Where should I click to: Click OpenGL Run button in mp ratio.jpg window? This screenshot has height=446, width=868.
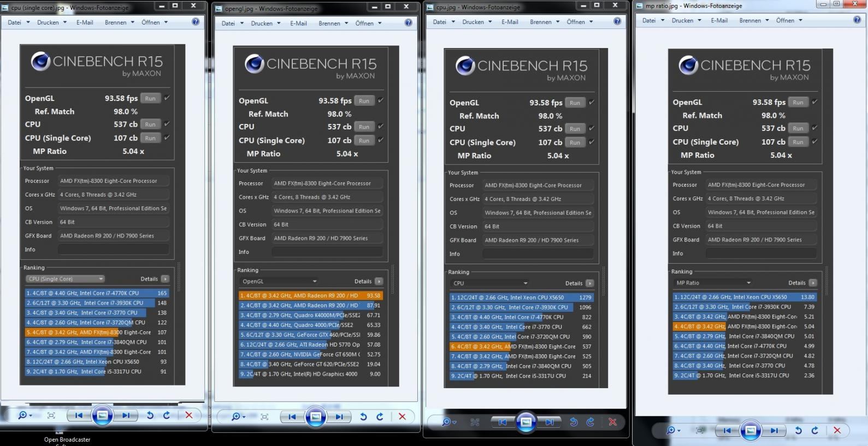pyautogui.click(x=798, y=102)
